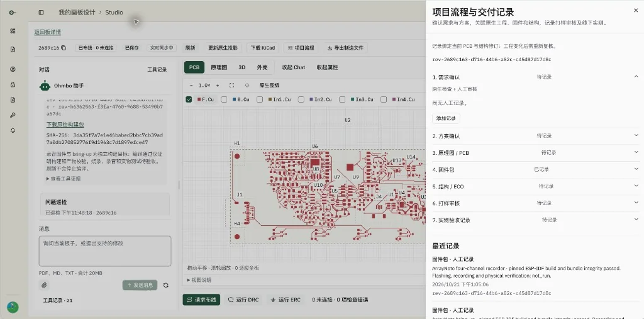
Task: Click the fit-to-screen icon in the PCB toolbar
Action: pos(231,86)
